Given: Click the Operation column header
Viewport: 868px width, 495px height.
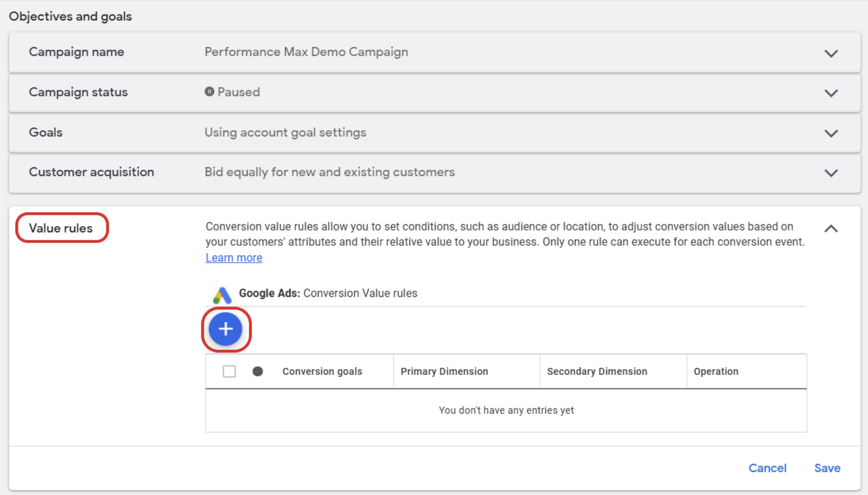Looking at the screenshot, I should point(716,371).
